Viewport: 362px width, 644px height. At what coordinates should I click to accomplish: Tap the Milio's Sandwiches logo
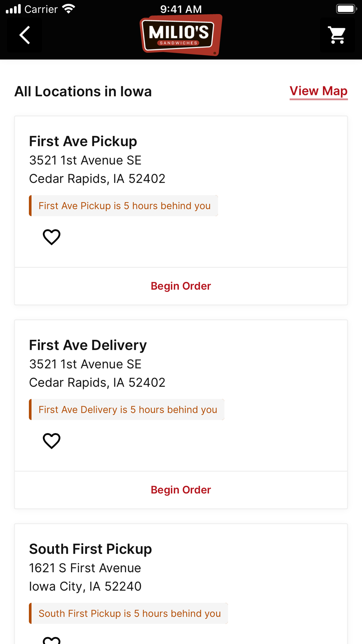tap(181, 35)
